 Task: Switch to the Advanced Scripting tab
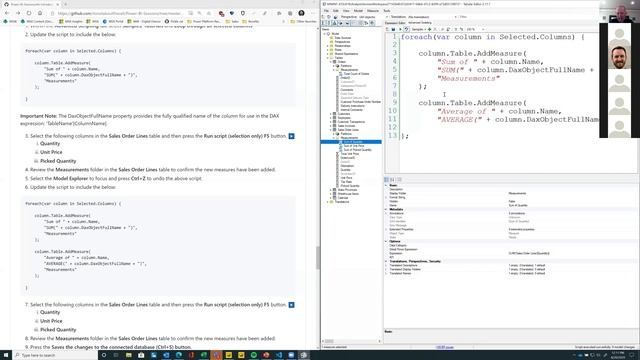(420, 23)
